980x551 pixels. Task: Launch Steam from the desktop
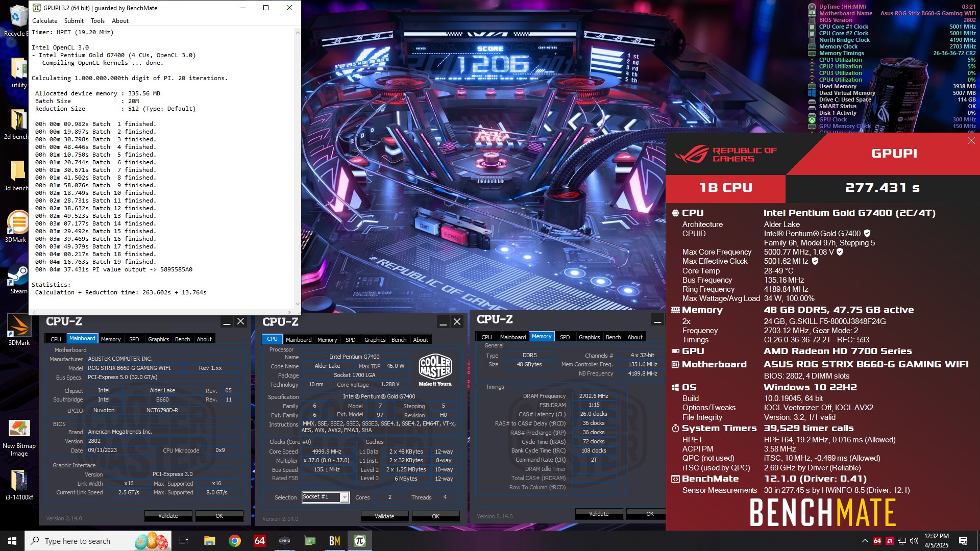(x=18, y=279)
